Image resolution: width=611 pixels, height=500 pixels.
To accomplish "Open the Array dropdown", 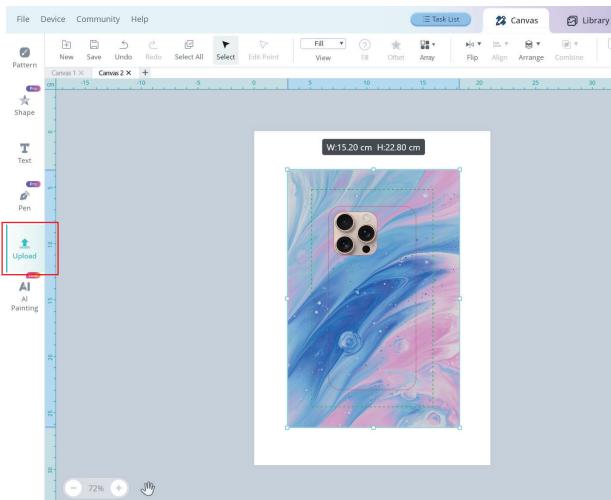I will (427, 50).
